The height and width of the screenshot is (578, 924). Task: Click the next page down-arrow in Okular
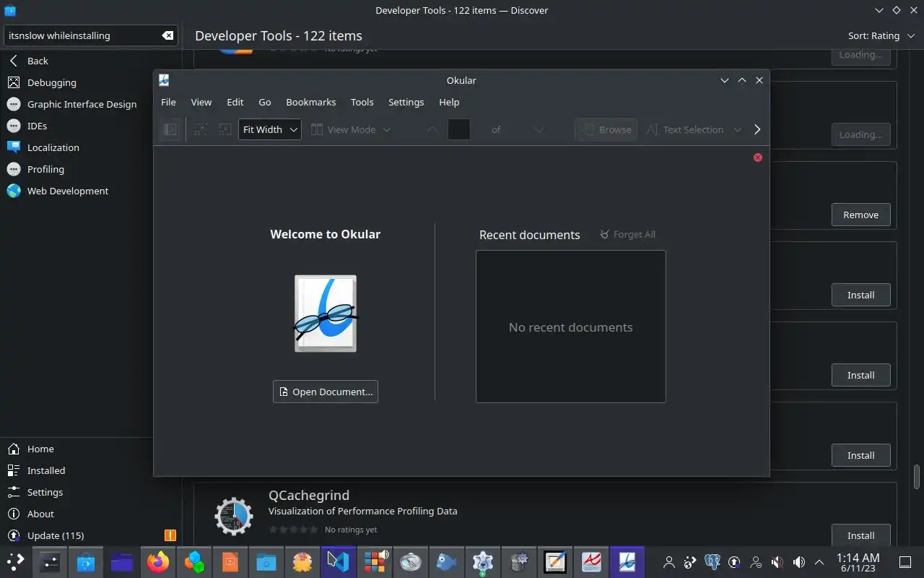539,129
